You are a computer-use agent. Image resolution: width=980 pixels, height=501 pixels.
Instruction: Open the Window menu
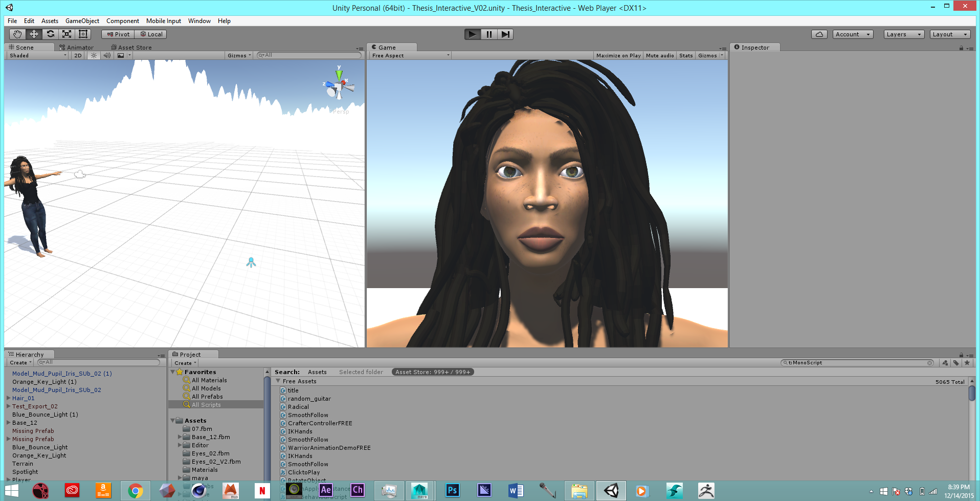tap(199, 21)
